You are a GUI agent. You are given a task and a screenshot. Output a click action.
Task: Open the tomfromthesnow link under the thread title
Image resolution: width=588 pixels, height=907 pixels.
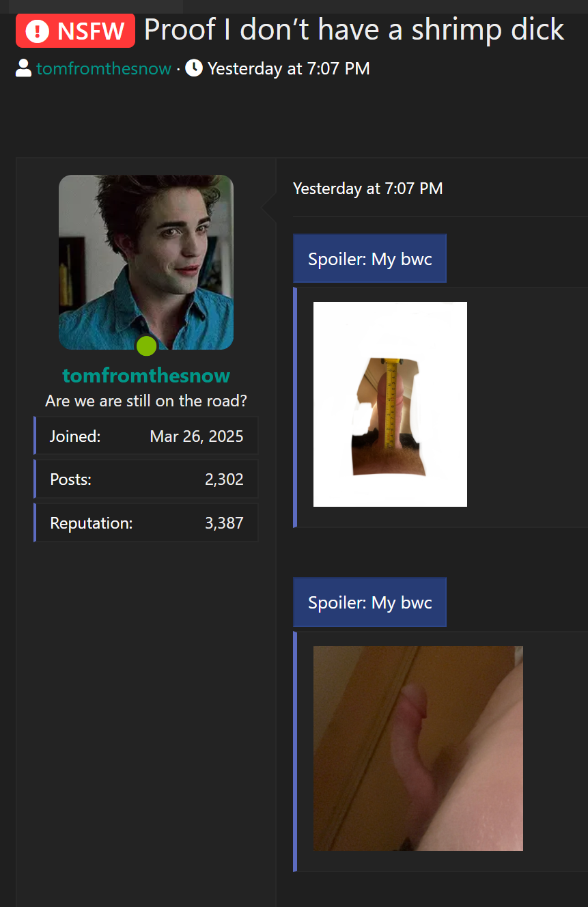click(104, 68)
